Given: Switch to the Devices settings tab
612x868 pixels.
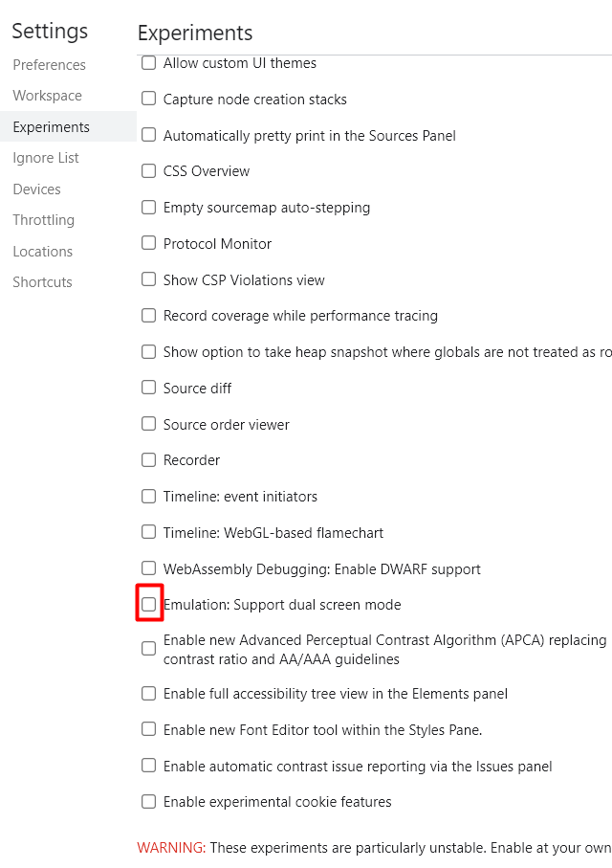Looking at the screenshot, I should [x=36, y=189].
